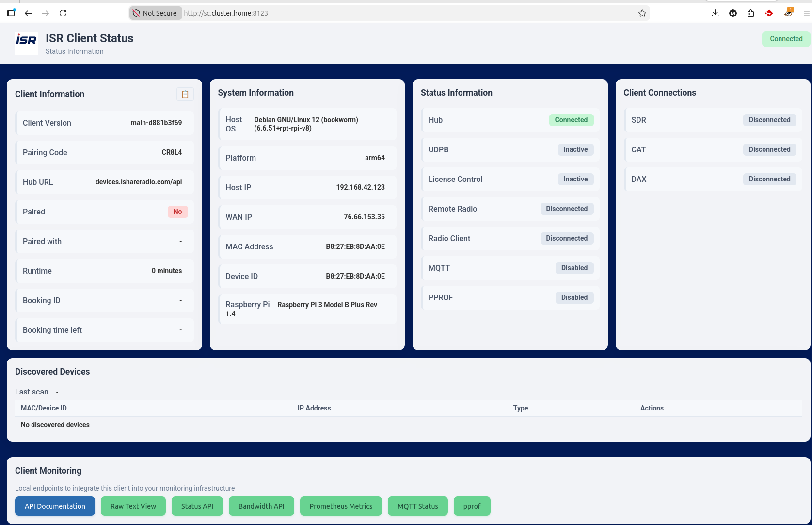Bookmark this page with the star icon
812x525 pixels.
point(642,13)
